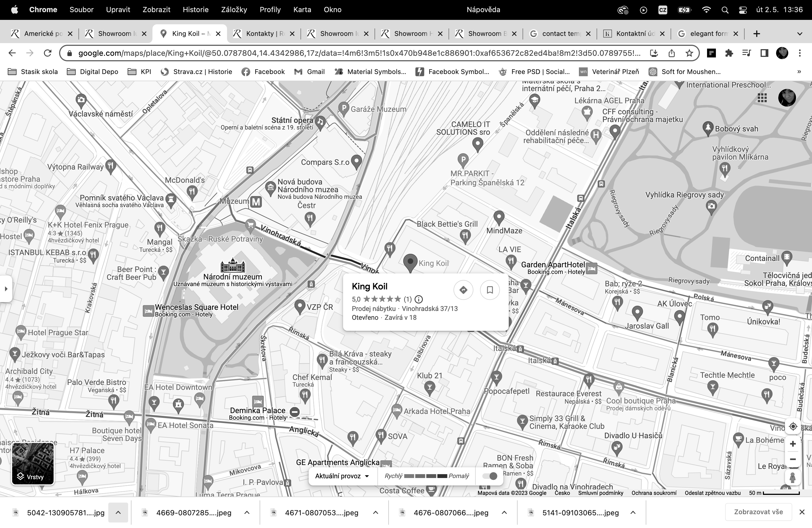Reload the page
The image size is (812, 528).
click(48, 53)
